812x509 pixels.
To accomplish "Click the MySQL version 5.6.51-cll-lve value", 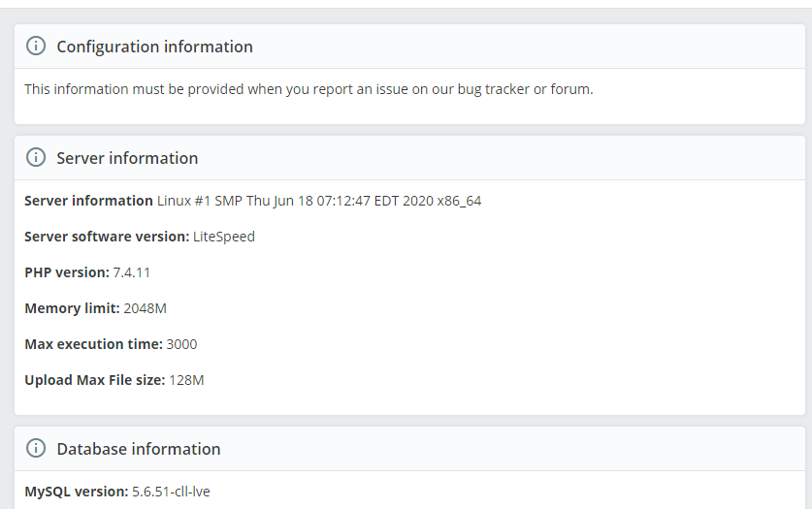I will (171, 492).
